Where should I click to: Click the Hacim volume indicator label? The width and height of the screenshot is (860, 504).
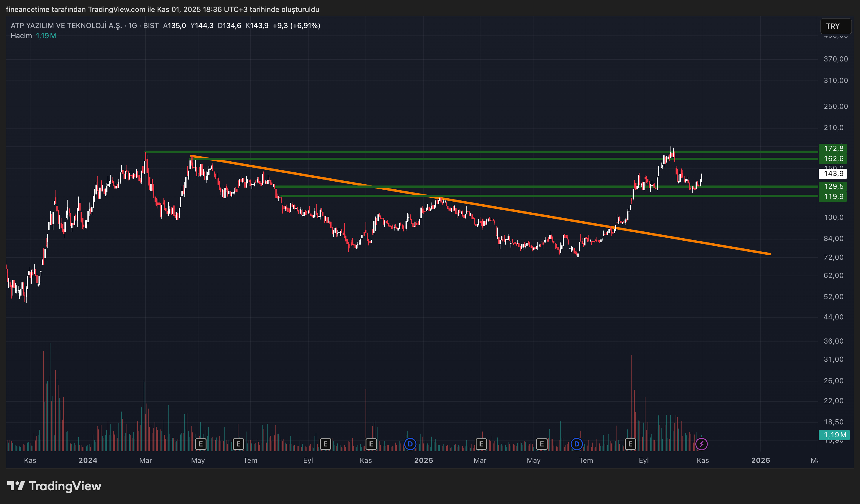tap(21, 36)
